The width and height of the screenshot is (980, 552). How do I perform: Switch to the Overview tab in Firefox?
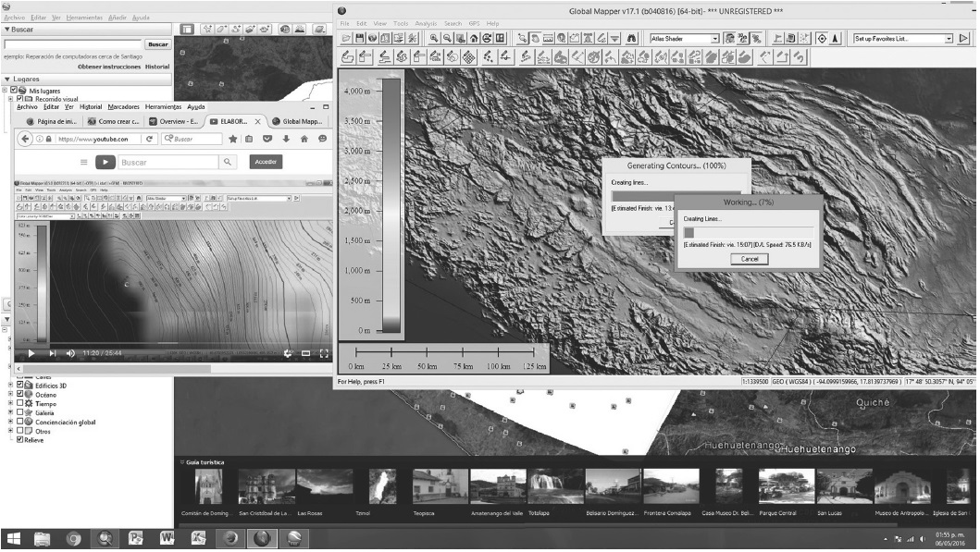[x=175, y=121]
